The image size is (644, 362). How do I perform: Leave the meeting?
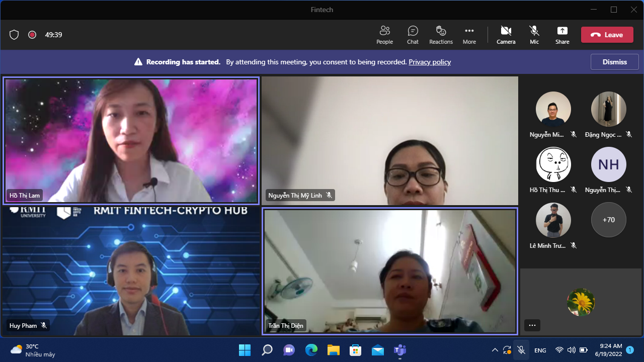click(x=607, y=35)
